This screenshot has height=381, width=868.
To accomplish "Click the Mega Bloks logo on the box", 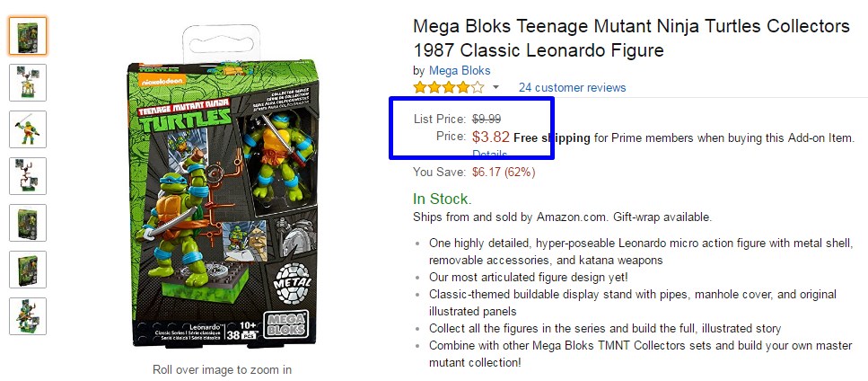I will point(285,324).
